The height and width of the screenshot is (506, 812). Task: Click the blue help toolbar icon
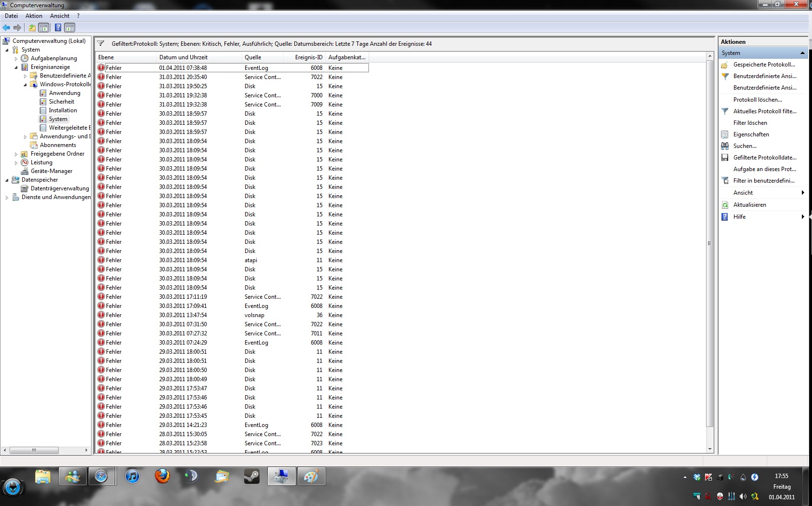pos(58,28)
